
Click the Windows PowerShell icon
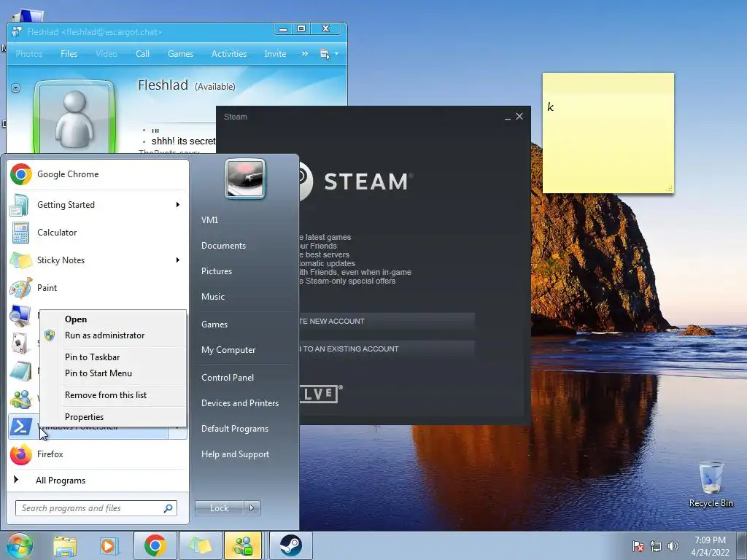(20, 427)
